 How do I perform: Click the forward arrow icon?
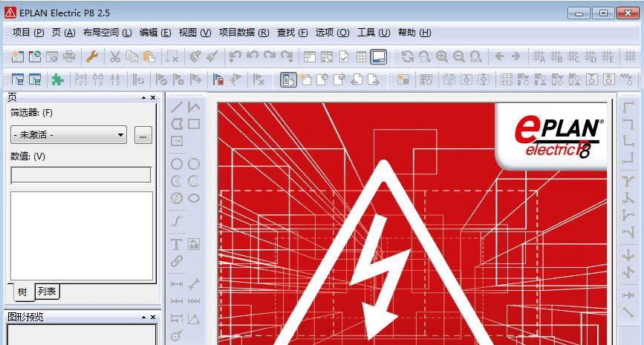pos(515,56)
